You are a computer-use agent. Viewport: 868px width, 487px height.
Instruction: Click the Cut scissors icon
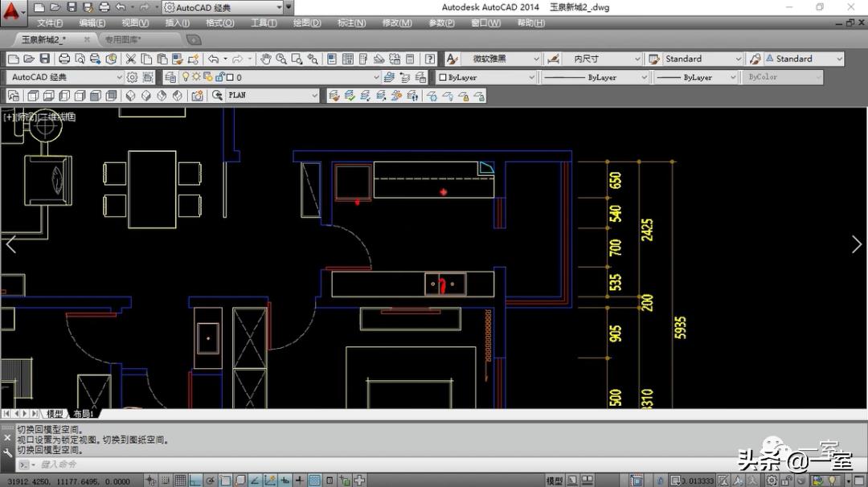[x=131, y=59]
